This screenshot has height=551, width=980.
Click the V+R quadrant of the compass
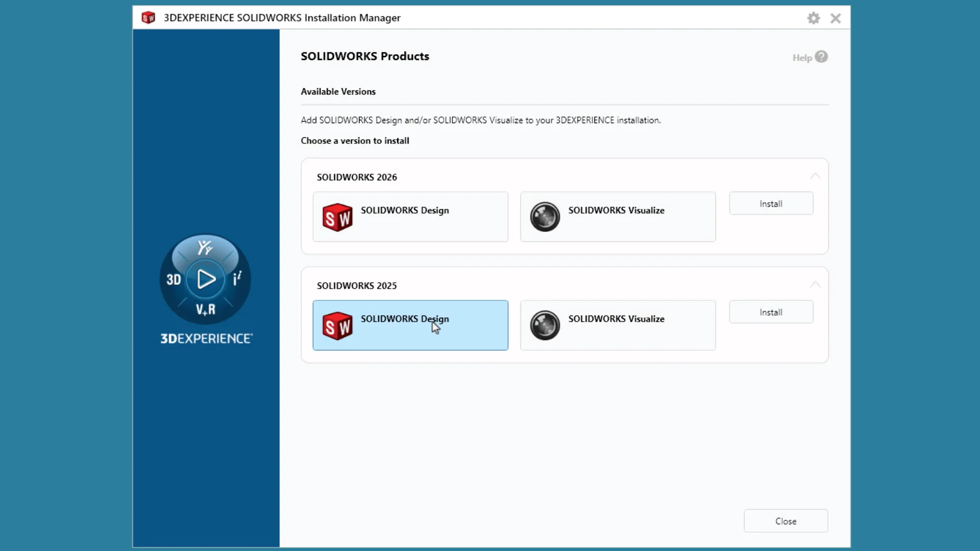[206, 309]
